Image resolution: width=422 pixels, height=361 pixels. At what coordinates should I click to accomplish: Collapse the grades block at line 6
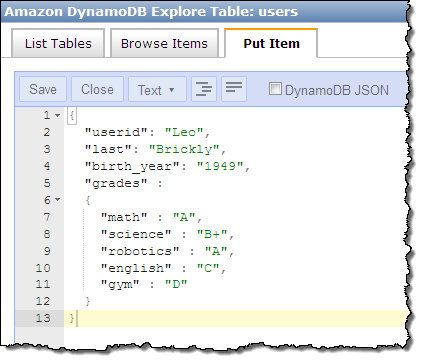[x=57, y=200]
